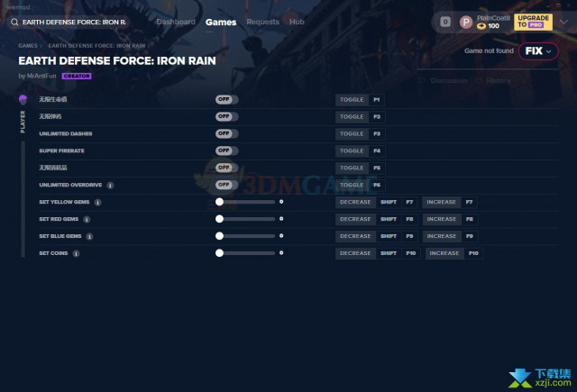Show info for Unlimited Overdrive

coord(110,185)
